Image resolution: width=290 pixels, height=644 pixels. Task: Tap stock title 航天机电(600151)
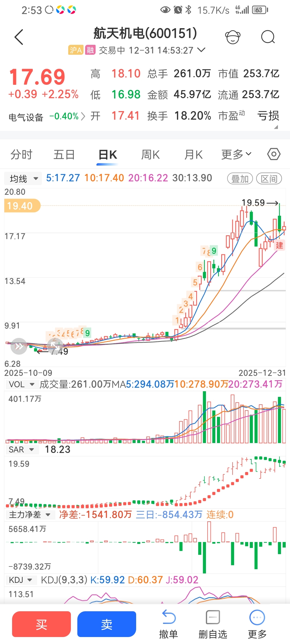(145, 33)
